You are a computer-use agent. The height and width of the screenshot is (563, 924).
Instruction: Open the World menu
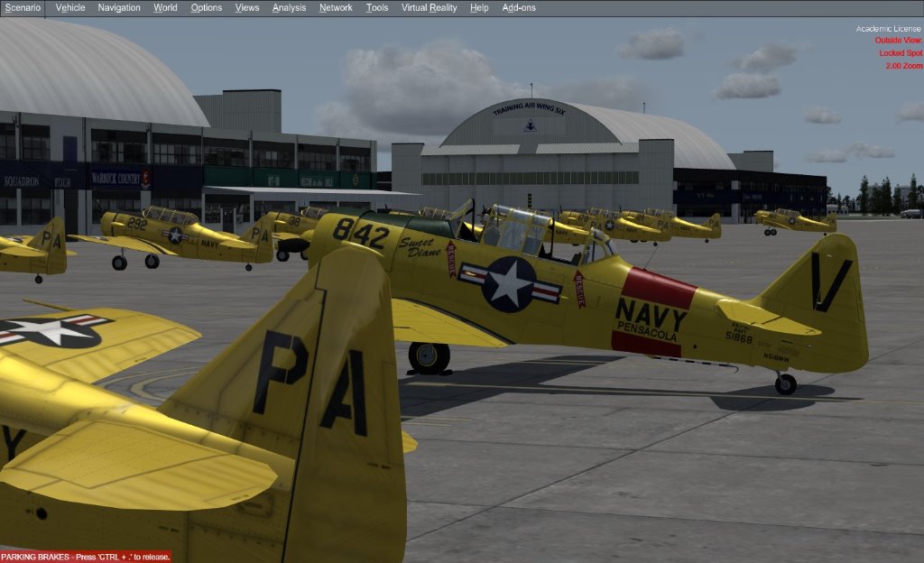pyautogui.click(x=165, y=7)
